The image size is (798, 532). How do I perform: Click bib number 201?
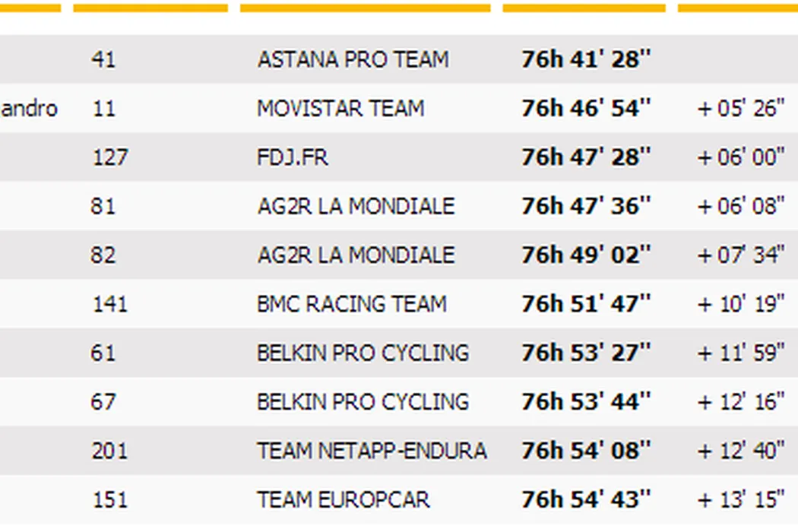tap(110, 451)
